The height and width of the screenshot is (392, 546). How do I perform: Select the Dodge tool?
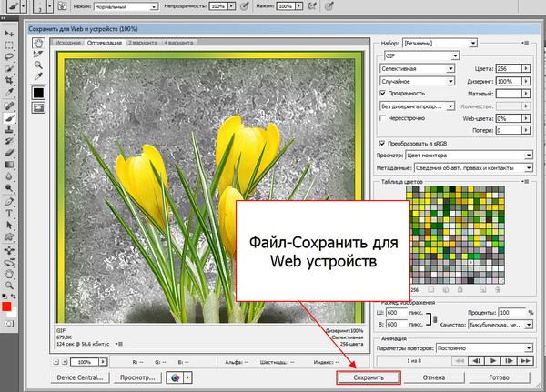tap(9, 188)
